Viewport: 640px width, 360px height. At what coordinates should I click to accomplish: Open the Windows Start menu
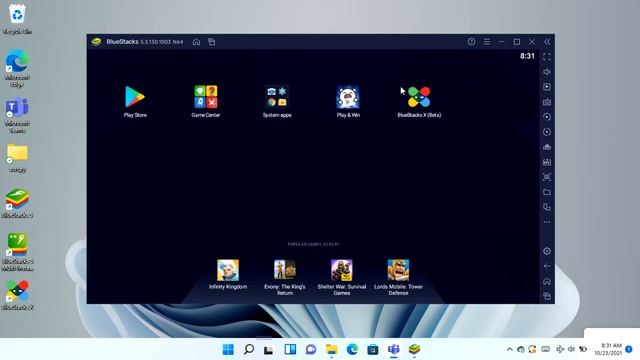point(228,349)
